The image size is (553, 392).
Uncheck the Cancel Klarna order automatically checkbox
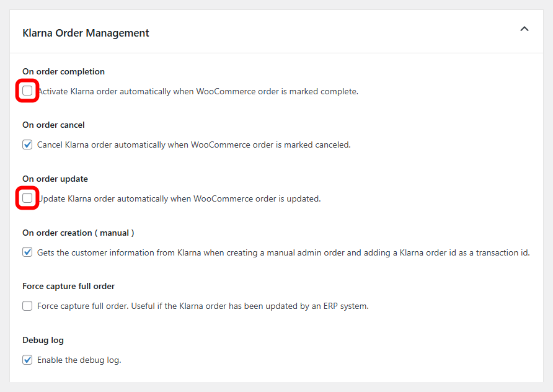(27, 145)
